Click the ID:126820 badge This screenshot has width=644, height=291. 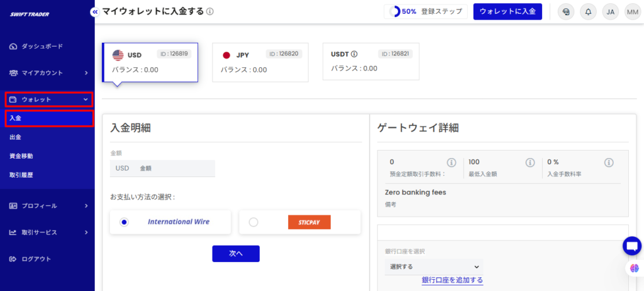tap(285, 54)
